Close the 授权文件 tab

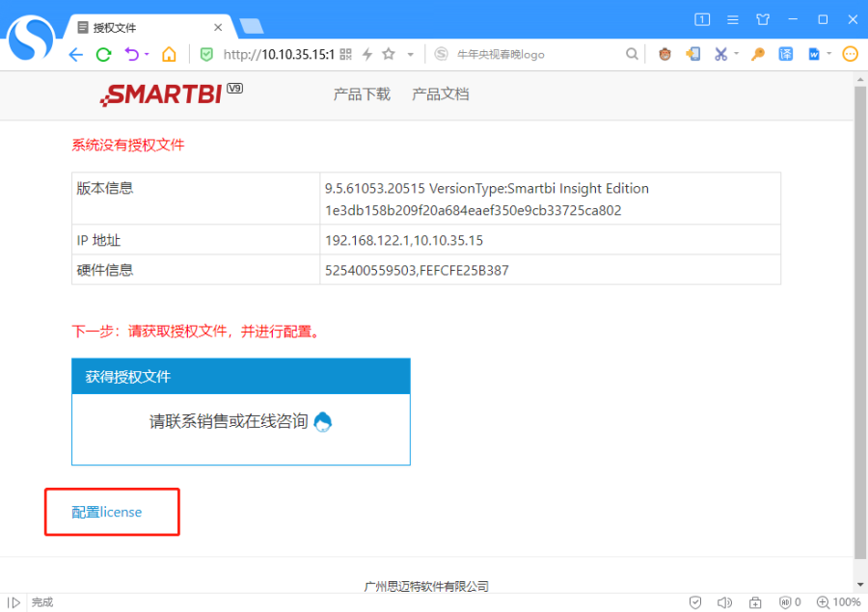(218, 27)
